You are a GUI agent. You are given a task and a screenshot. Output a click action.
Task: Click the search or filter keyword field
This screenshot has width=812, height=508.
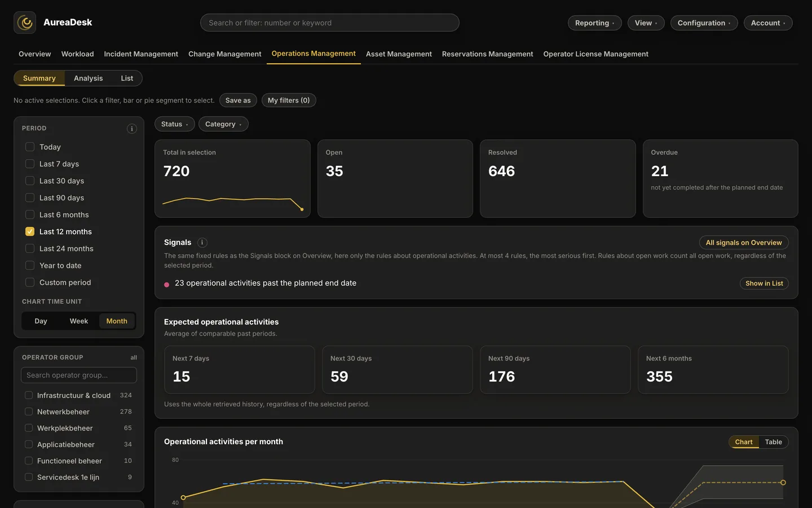330,23
